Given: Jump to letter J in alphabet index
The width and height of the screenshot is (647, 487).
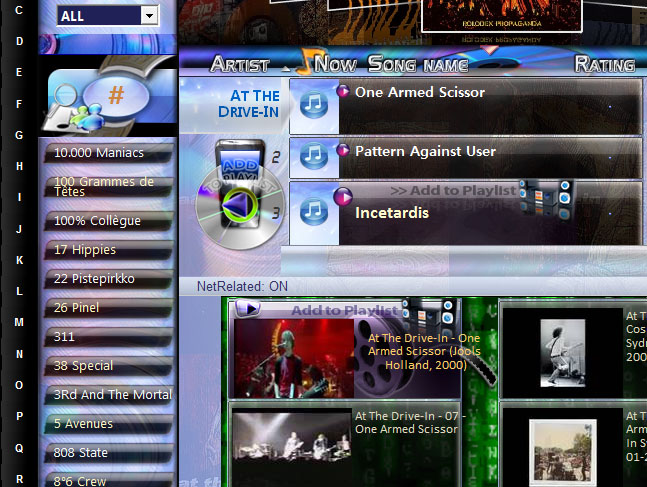Looking at the screenshot, I should [19, 229].
